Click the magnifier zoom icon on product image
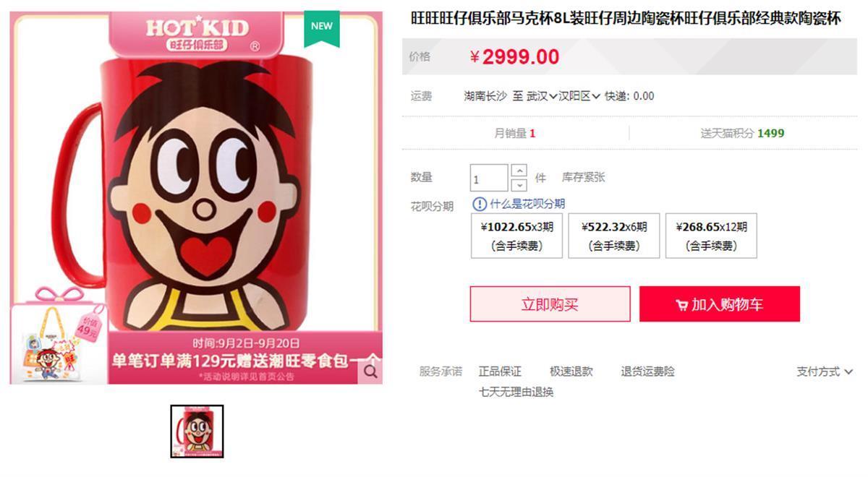This screenshot has width=868, height=477. click(x=370, y=371)
